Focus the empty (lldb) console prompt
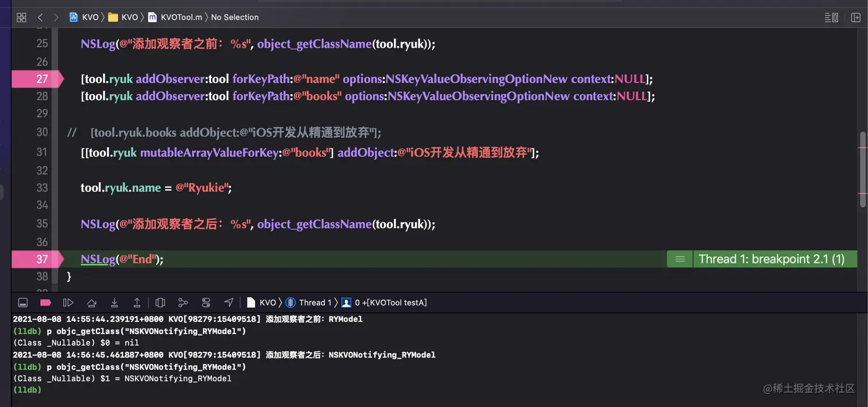 pos(28,390)
